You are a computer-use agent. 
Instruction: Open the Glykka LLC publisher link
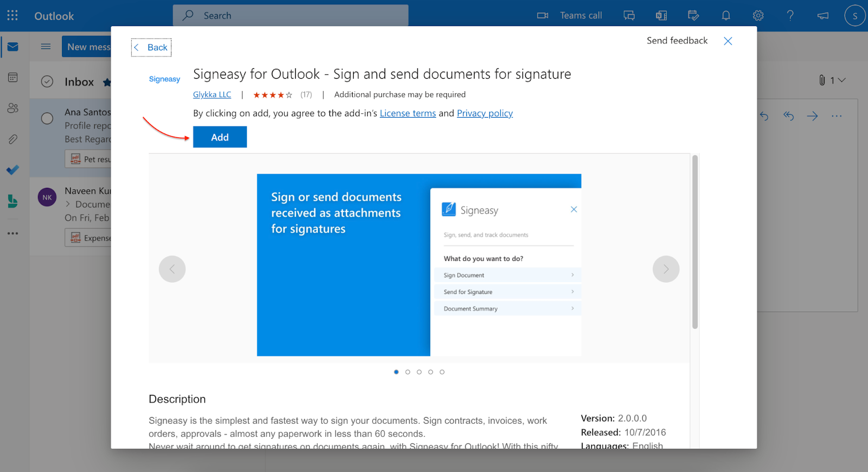click(212, 94)
